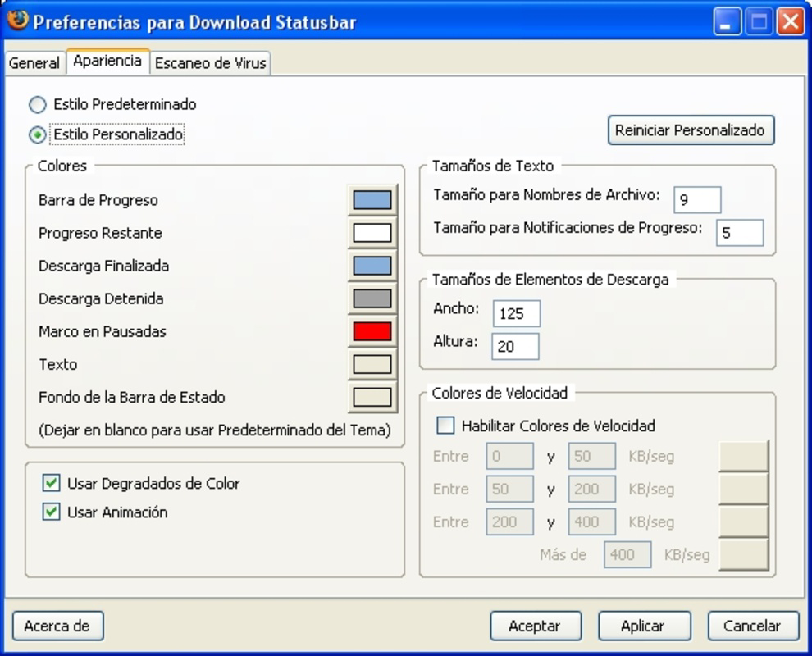The width and height of the screenshot is (812, 656).
Task: Pick color for Barra de Progreso
Action: pyautogui.click(x=372, y=200)
